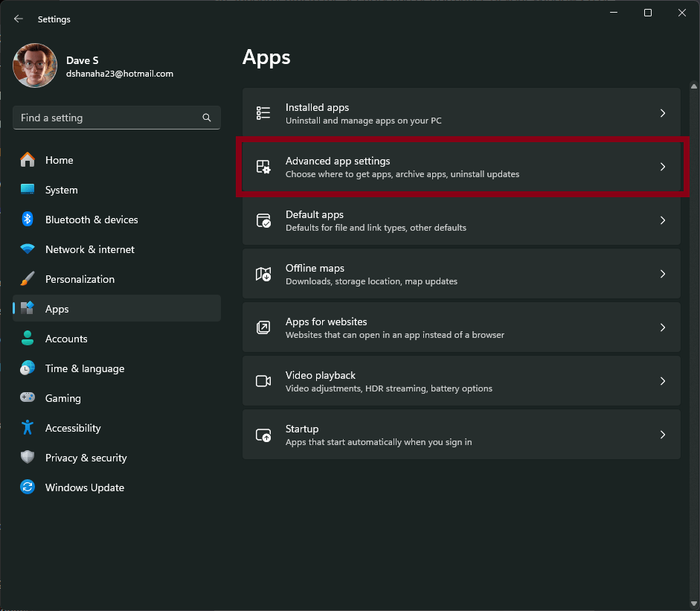Click the Advanced app settings gear icon
The image size is (700, 611).
click(x=263, y=167)
